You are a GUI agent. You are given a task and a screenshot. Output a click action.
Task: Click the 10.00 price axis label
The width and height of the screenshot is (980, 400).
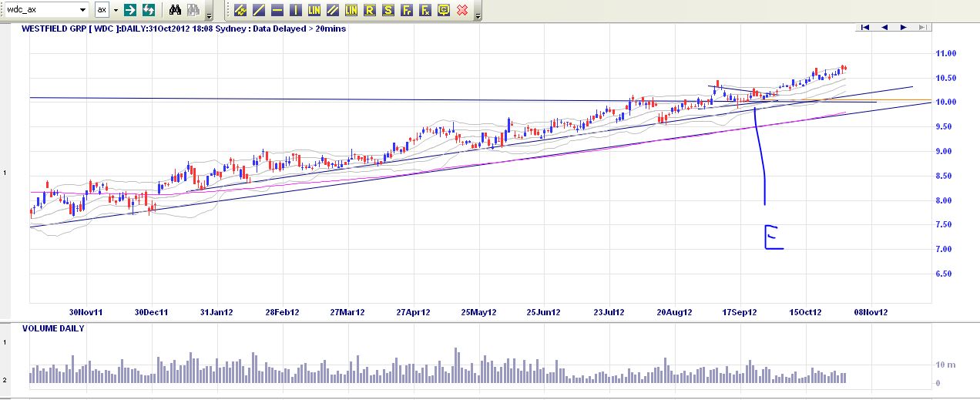click(x=945, y=102)
